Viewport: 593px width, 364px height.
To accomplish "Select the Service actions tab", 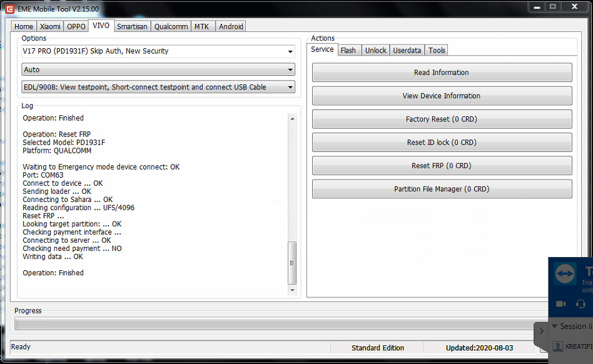I will 322,49.
